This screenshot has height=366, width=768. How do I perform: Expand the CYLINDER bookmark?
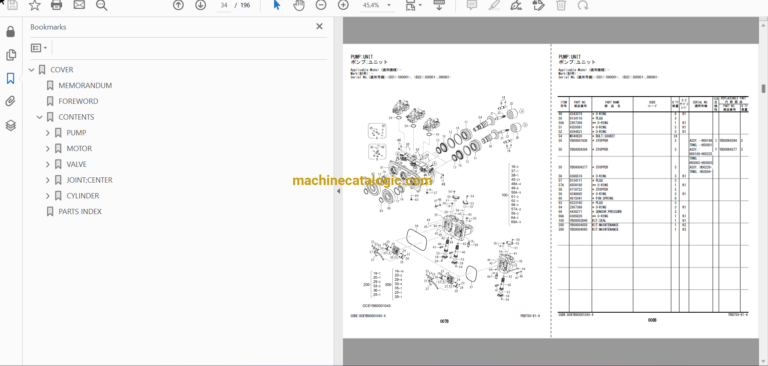(48, 195)
